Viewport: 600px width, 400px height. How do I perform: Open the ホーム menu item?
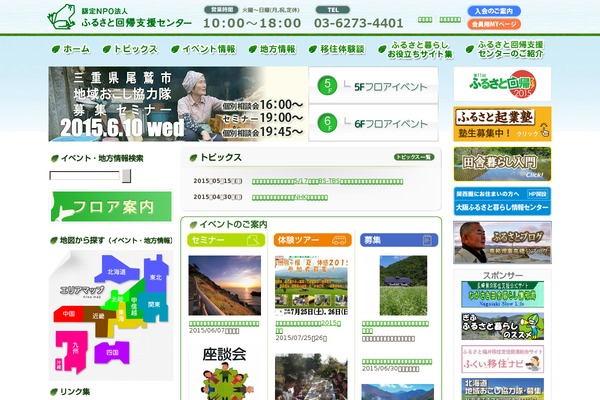click(x=71, y=49)
